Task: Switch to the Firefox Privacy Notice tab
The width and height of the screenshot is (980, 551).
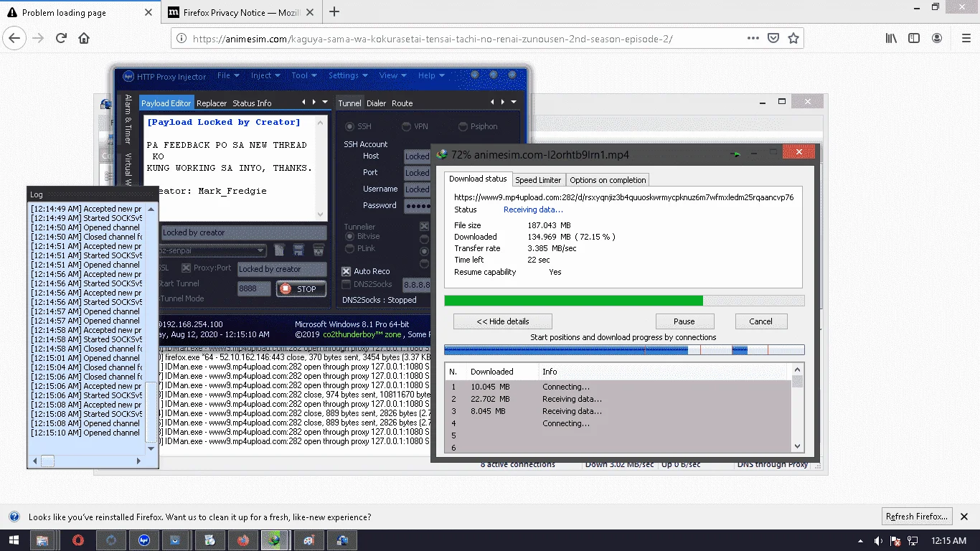Action: coord(242,12)
